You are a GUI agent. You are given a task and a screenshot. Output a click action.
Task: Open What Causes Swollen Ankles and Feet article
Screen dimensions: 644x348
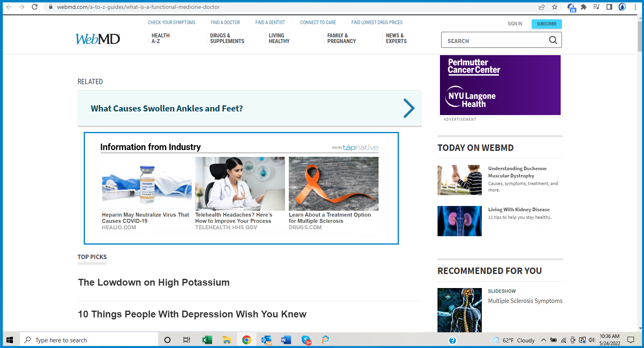point(167,109)
